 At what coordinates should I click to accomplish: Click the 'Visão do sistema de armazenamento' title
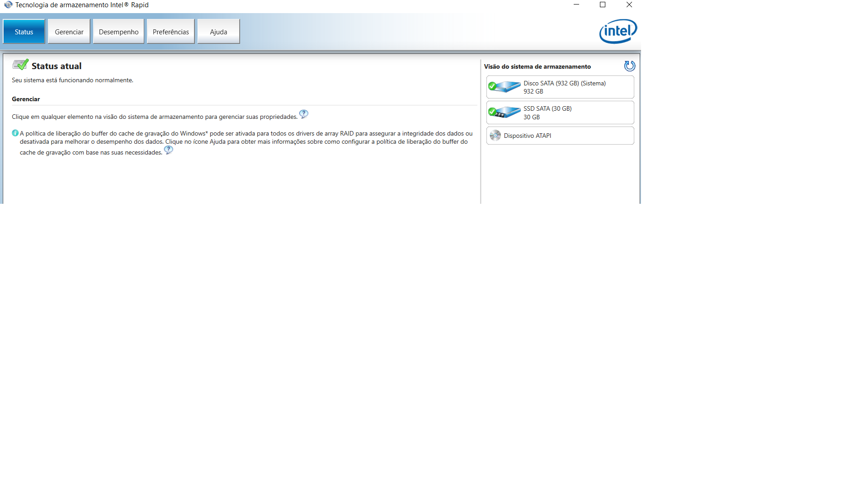[537, 66]
